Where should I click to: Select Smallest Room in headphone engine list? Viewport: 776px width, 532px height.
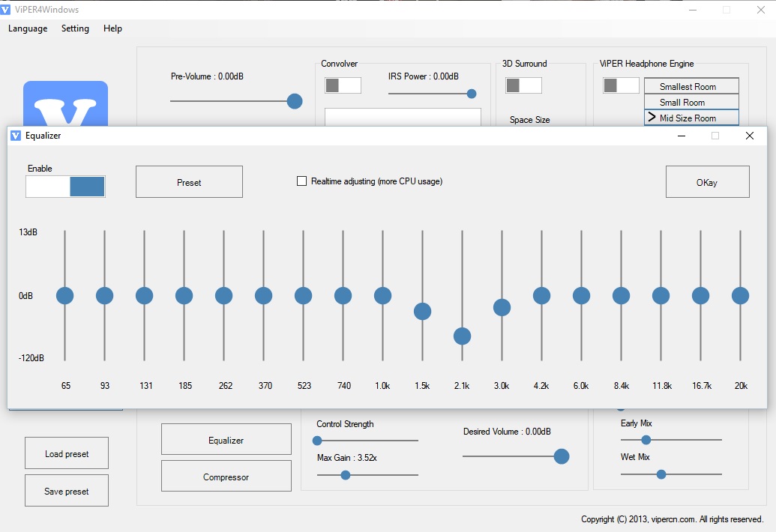(691, 86)
